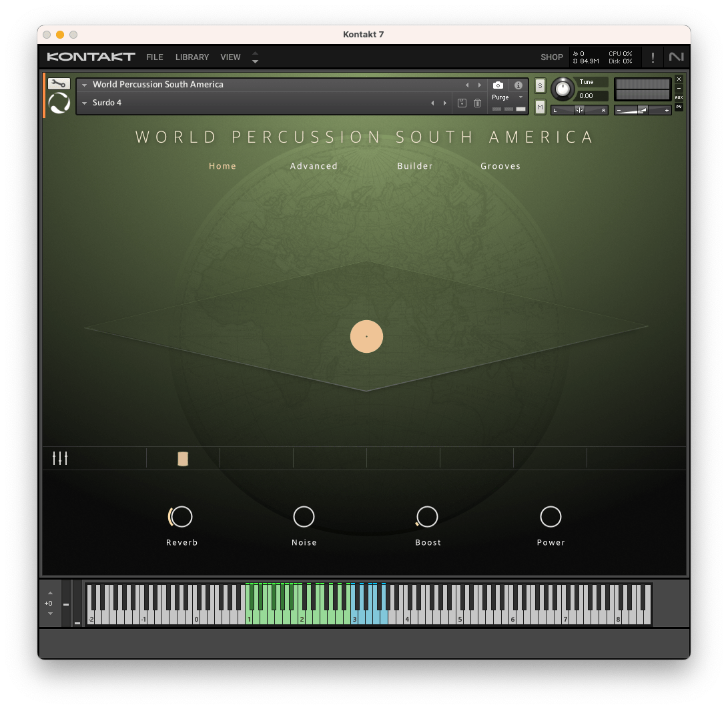Click the pan L/R slider
Image resolution: width=728 pixels, height=709 pixels.
[x=579, y=110]
